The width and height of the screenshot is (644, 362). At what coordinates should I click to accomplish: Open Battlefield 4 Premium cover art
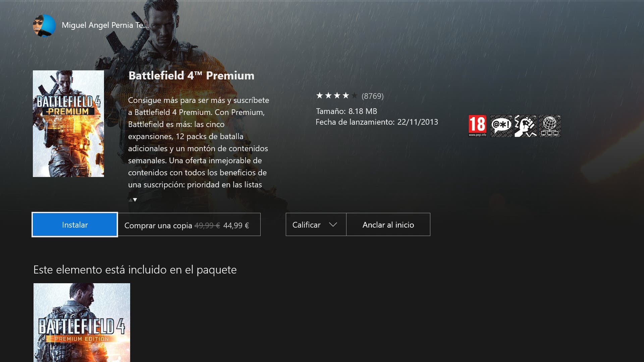coord(68,124)
